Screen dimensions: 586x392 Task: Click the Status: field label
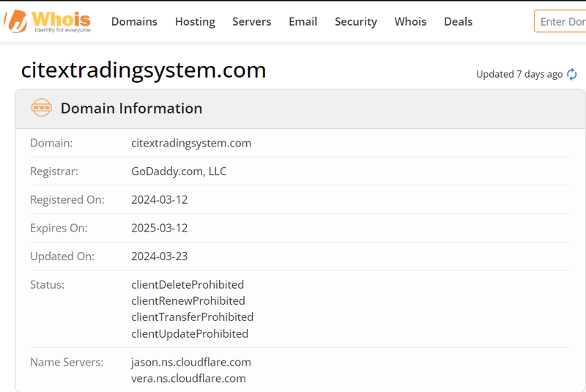click(47, 285)
